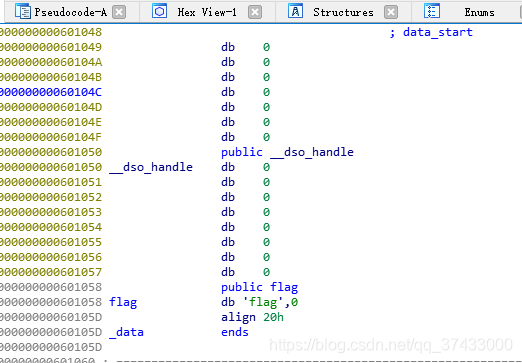Click db 0 at address 60104F
Screen dimensions: 522x363
(x=245, y=137)
